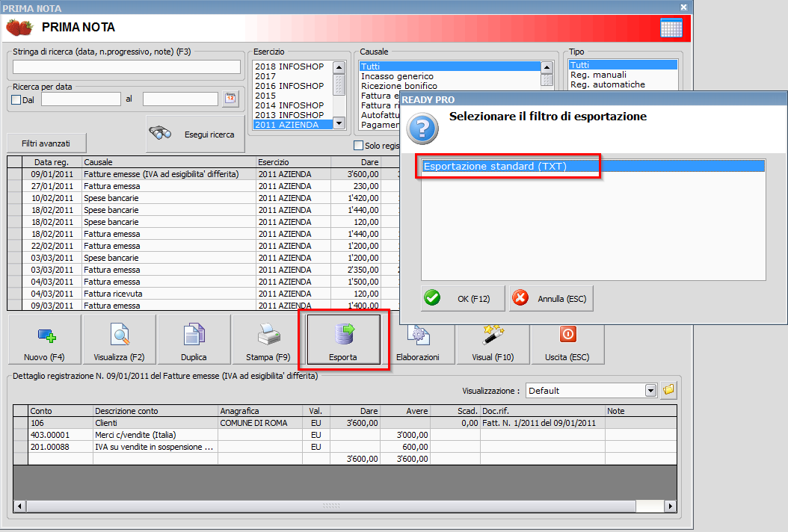Select 2015 in Esercizio list
The image size is (788, 532).
[x=293, y=96]
